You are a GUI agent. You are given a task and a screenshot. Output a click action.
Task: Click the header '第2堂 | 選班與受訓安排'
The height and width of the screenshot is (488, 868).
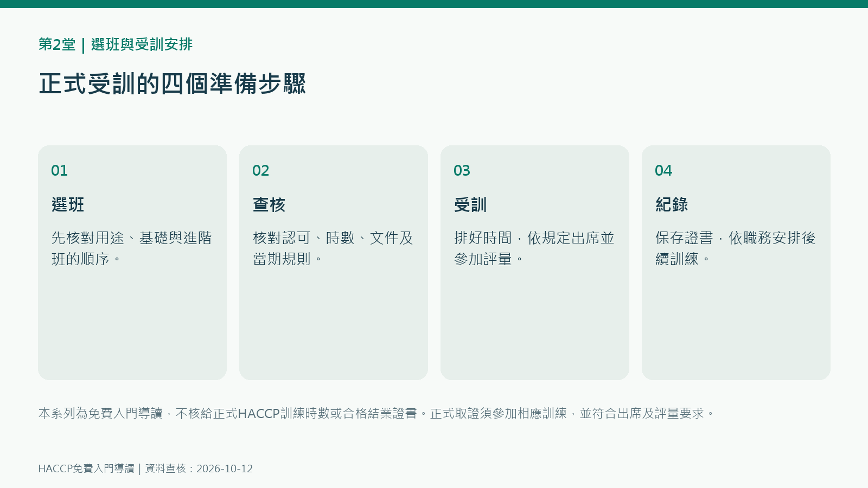[x=116, y=44]
